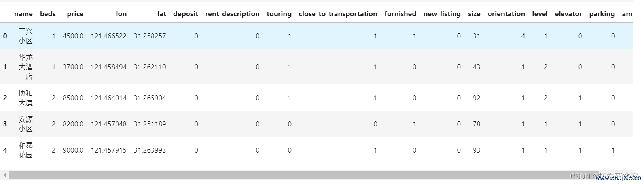Select the "furnished" column header

[x=400, y=14]
